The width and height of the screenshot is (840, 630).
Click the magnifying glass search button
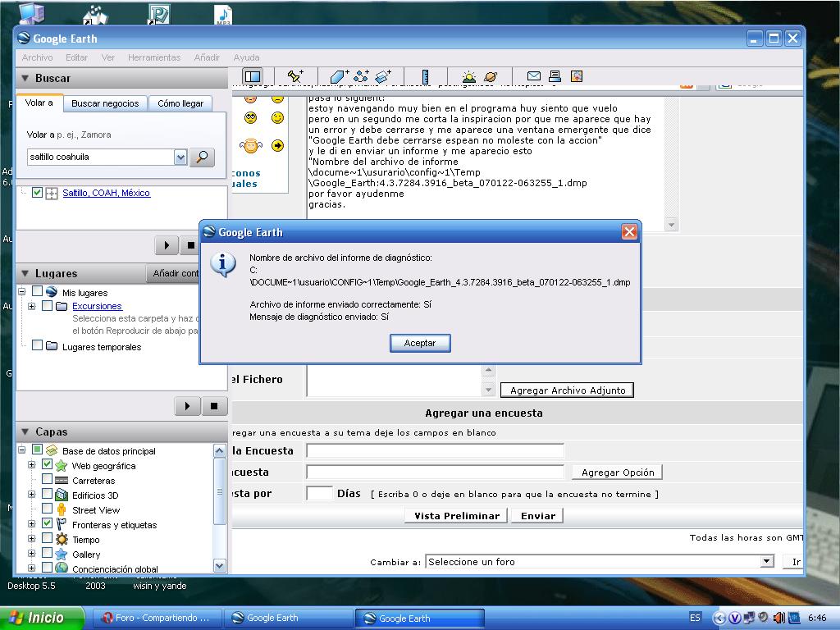pos(202,157)
